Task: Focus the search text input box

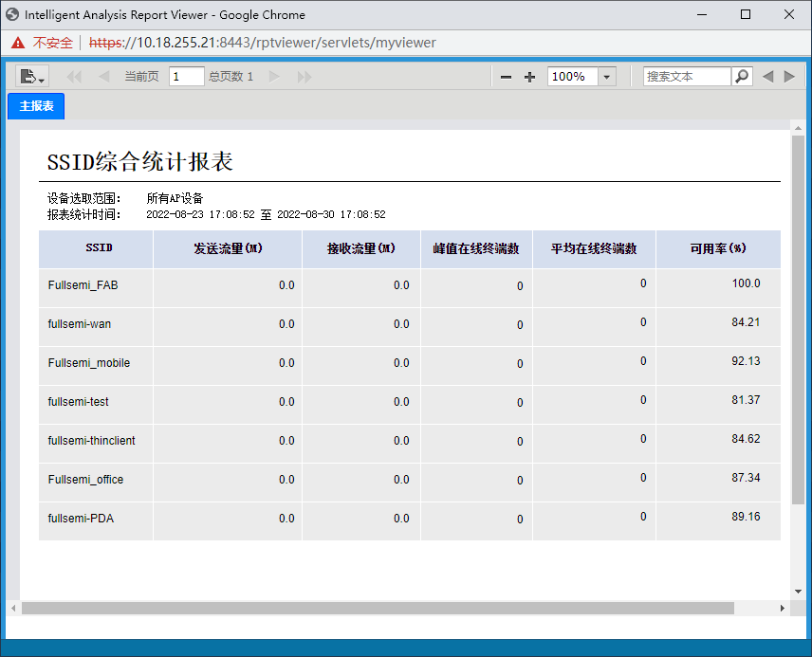Action: click(x=687, y=77)
